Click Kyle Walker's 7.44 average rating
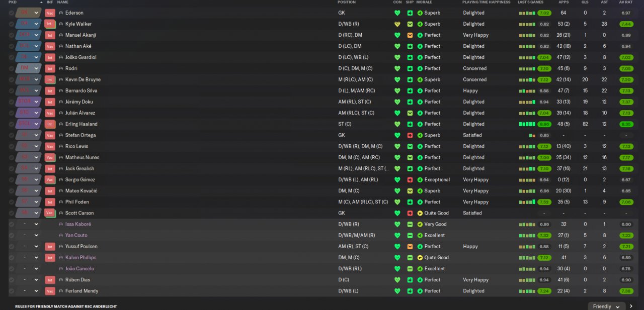 626,24
